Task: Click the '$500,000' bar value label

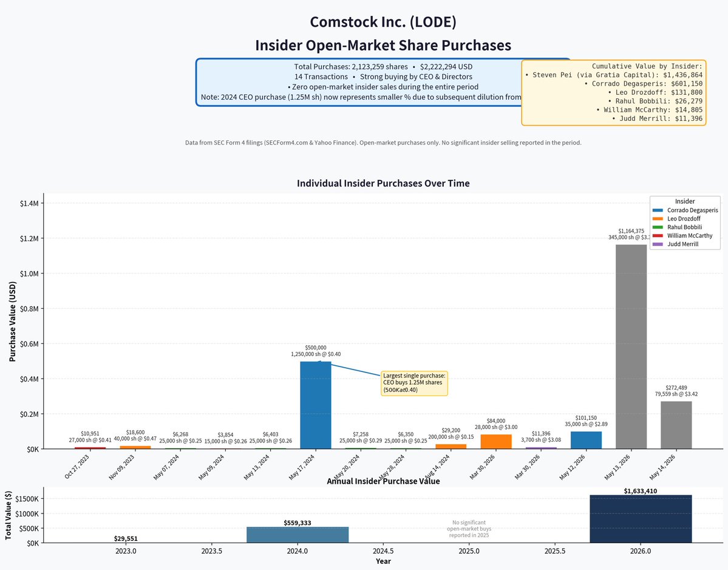Action: 316,348
